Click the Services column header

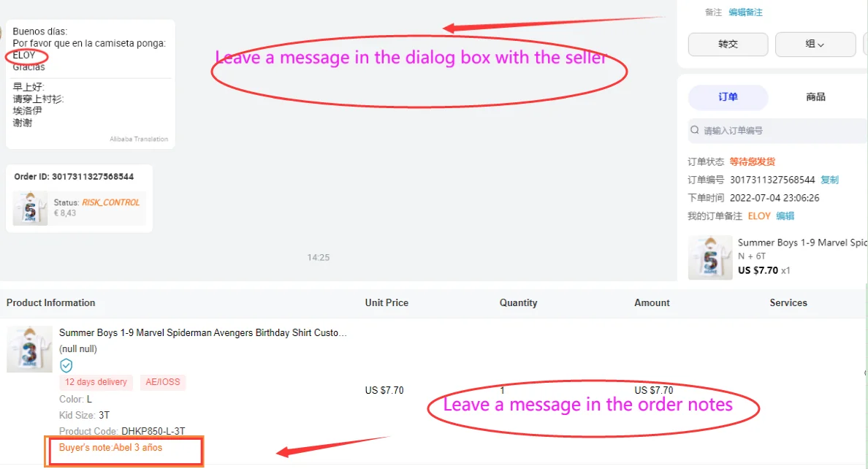[788, 303]
